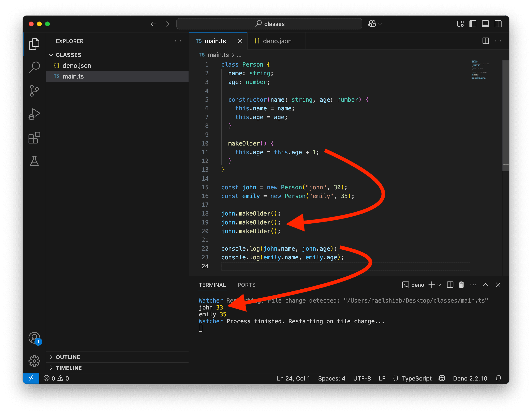The image size is (532, 414).
Task: Place cursor on empty line 24
Action: pos(345,266)
